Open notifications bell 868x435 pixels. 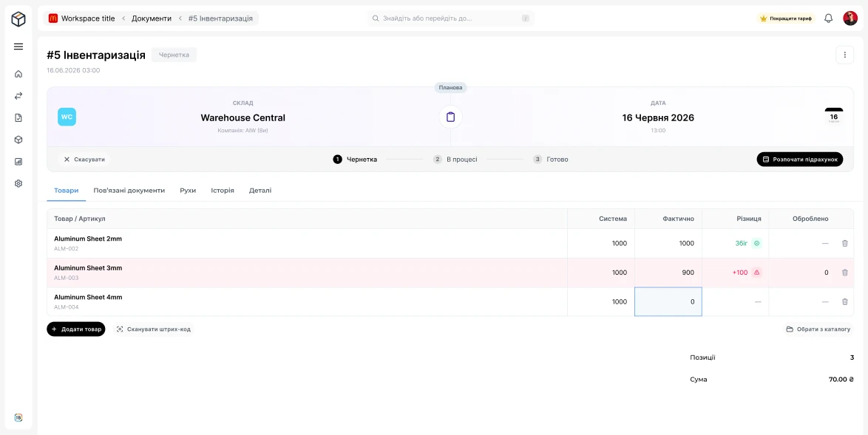pos(828,18)
